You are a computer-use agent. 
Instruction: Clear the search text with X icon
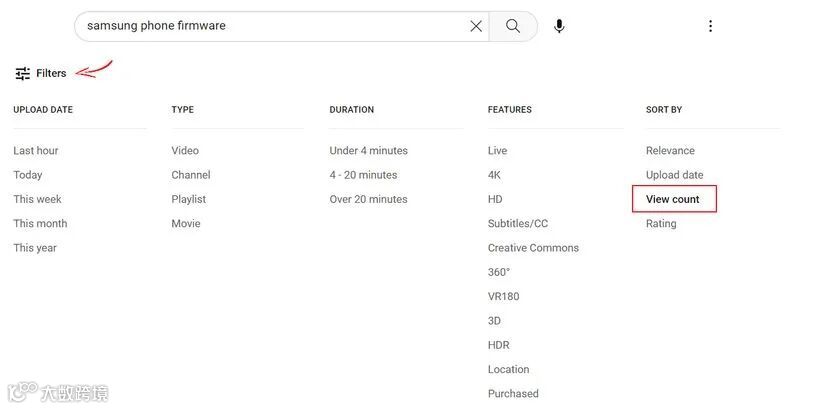(x=476, y=26)
